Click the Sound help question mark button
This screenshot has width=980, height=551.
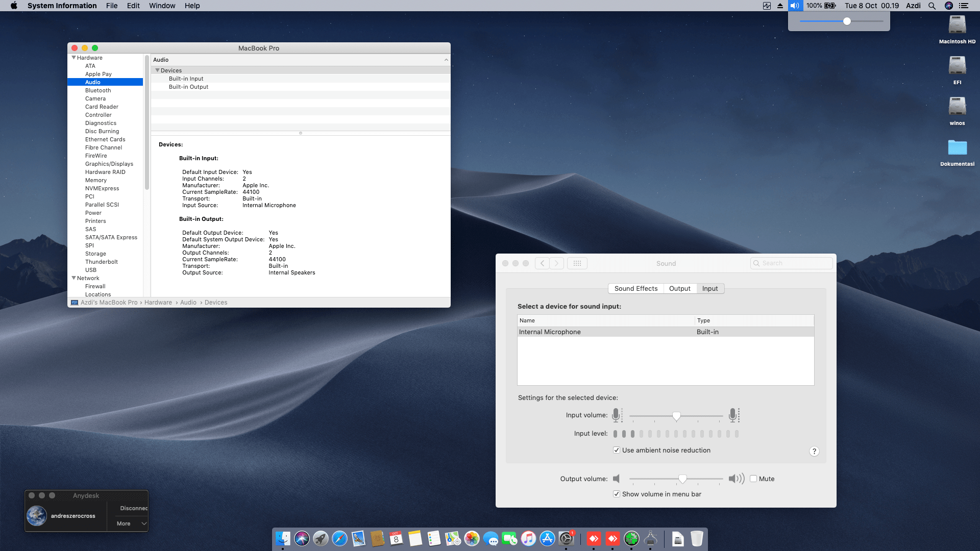click(x=814, y=451)
